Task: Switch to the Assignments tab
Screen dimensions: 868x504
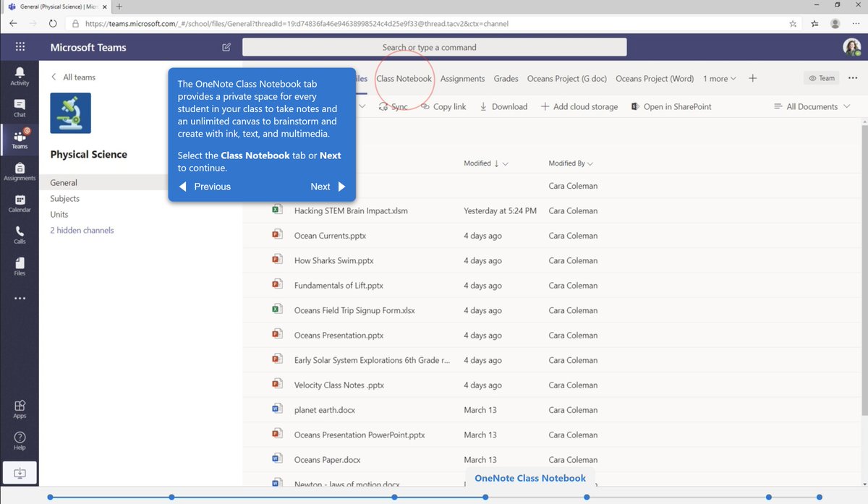Action: coord(462,78)
